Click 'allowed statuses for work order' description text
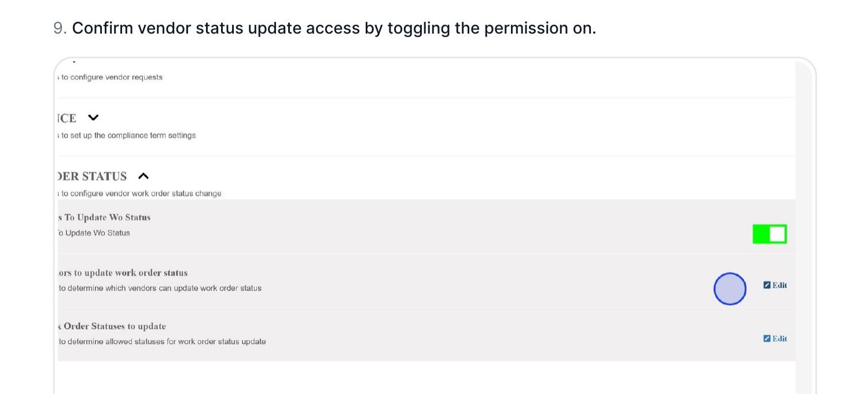868x394 pixels. [163, 341]
